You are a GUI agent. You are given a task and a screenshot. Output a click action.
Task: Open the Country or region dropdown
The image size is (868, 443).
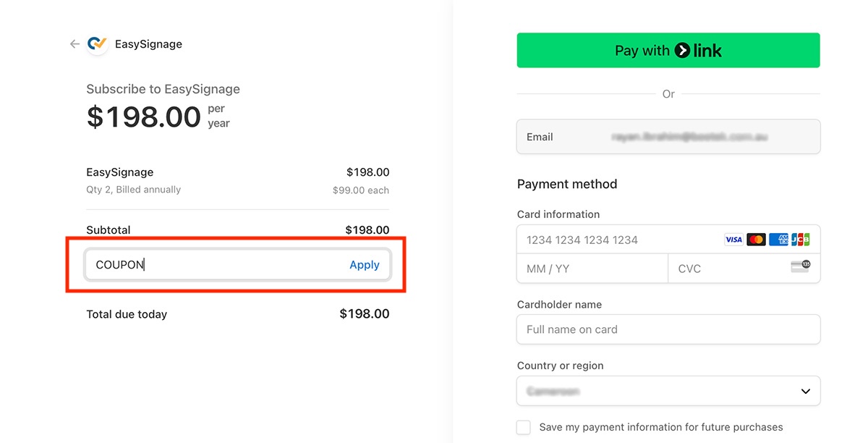click(668, 391)
